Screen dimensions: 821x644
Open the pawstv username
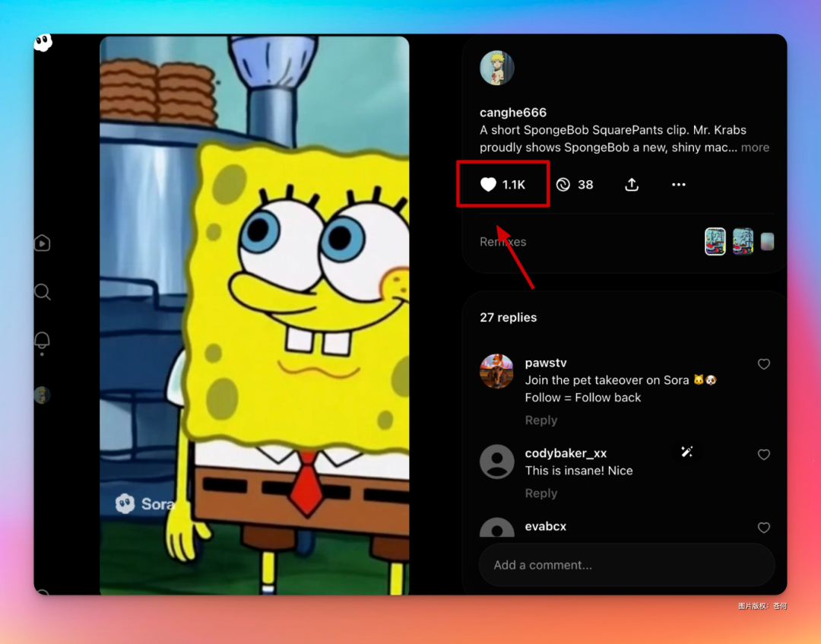pyautogui.click(x=546, y=363)
